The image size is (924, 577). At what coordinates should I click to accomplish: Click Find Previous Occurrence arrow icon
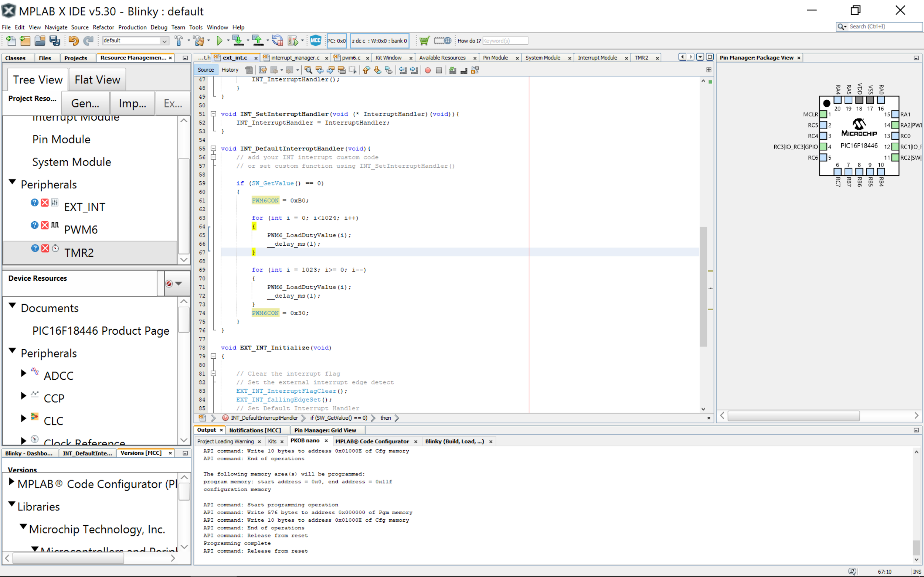[x=319, y=70]
